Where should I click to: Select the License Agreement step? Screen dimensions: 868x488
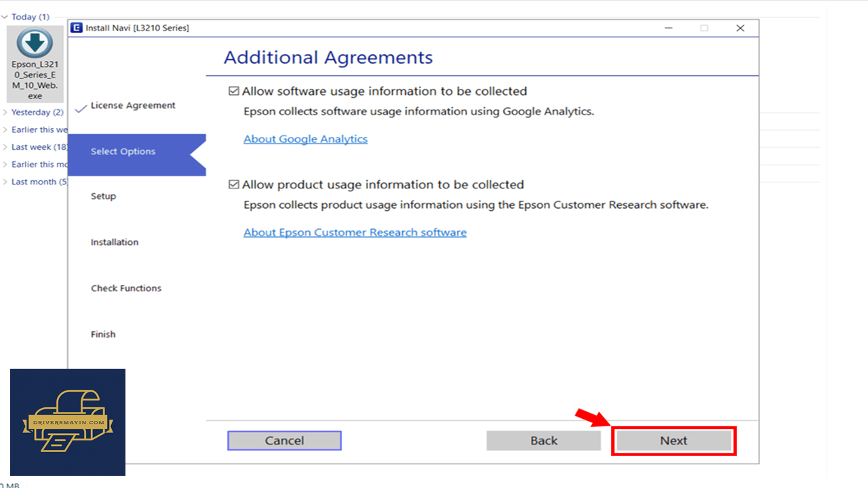pos(133,106)
